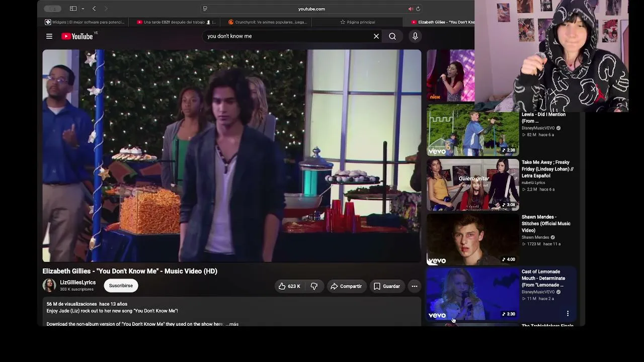The height and width of the screenshot is (362, 644).
Task: Select the youtube.com address bar
Action: (311, 9)
